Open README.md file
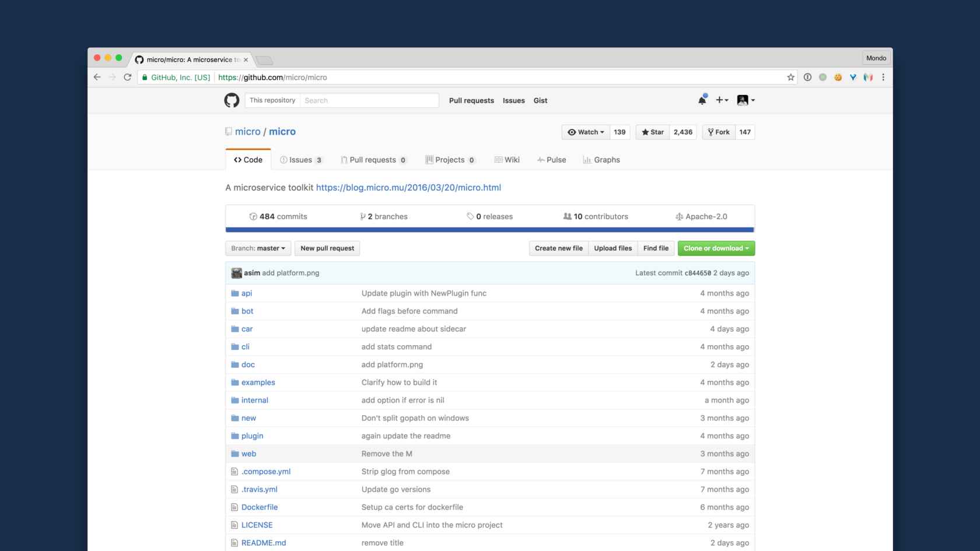This screenshot has width=980, height=551. click(264, 543)
